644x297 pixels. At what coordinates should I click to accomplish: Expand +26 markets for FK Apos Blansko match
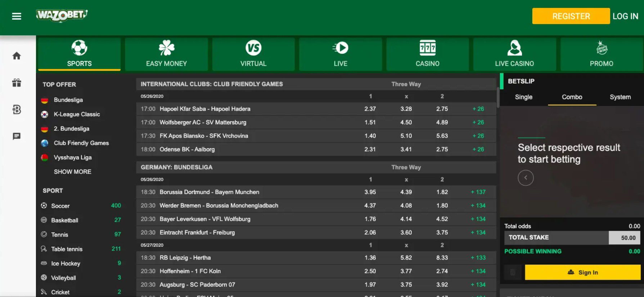(x=478, y=136)
